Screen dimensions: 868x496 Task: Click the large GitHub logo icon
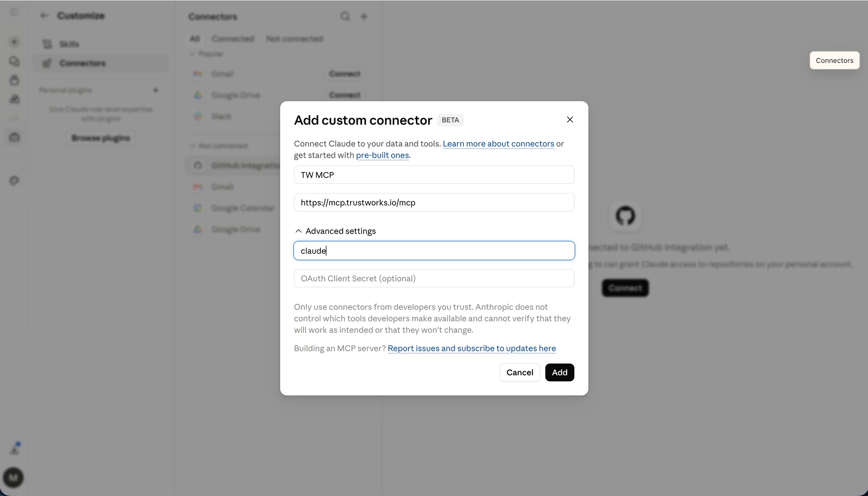tap(625, 216)
